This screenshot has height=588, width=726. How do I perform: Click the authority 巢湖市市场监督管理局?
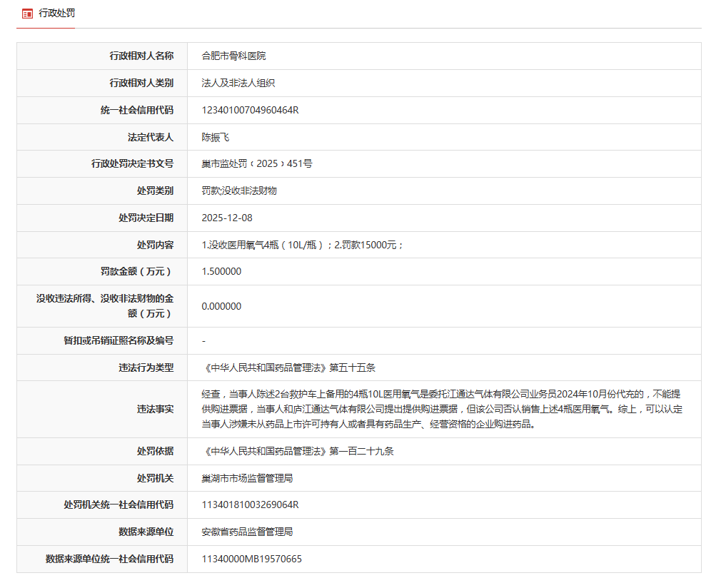pos(247,479)
